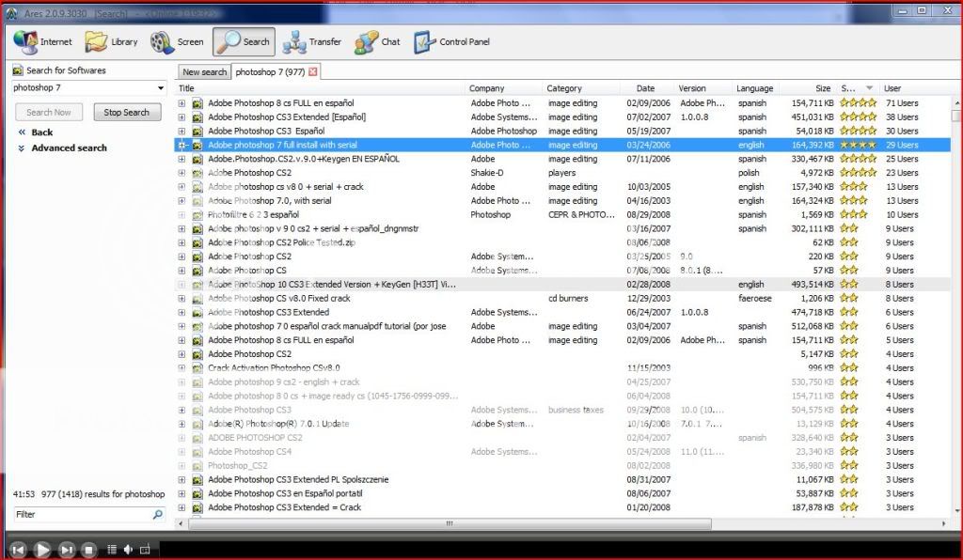Expand 'Adobe photoshop 7 0 español crack manualpdf' row
The width and height of the screenshot is (963, 560).
(x=182, y=326)
